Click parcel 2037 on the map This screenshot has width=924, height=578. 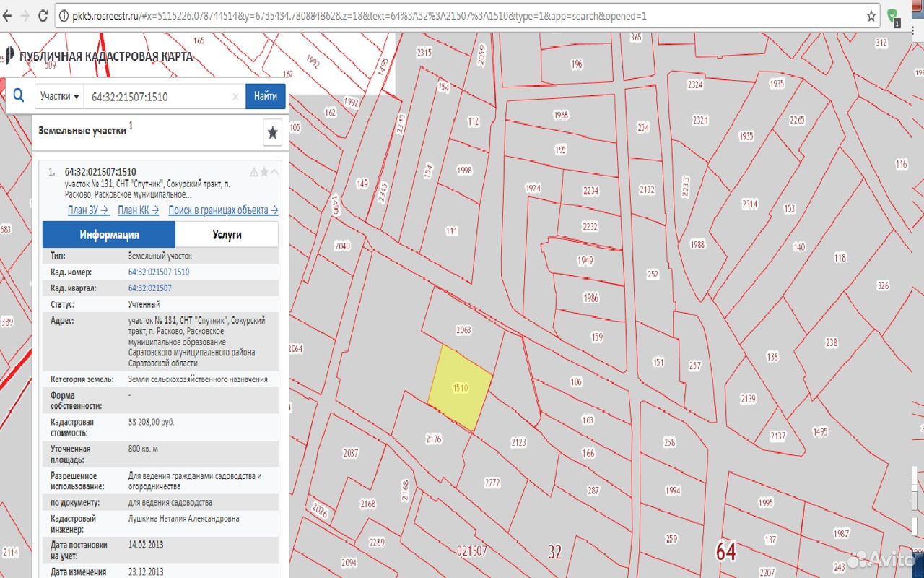tap(350, 453)
